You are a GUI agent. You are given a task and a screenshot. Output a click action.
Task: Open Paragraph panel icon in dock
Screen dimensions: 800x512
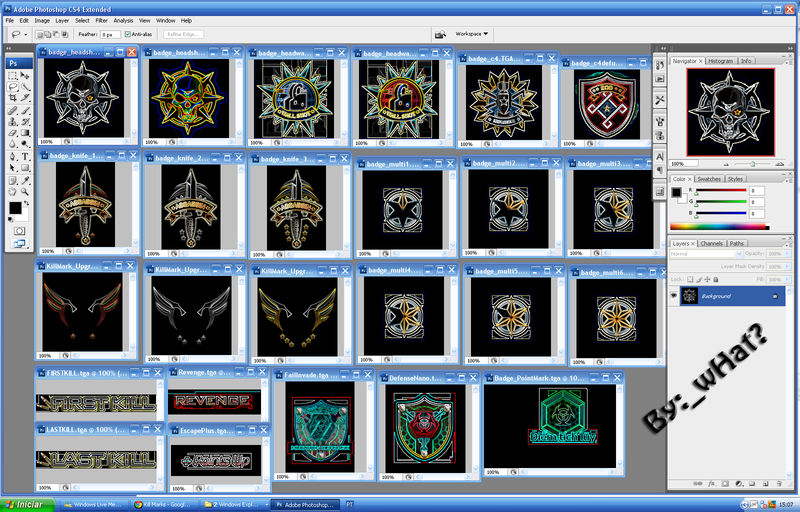click(660, 169)
